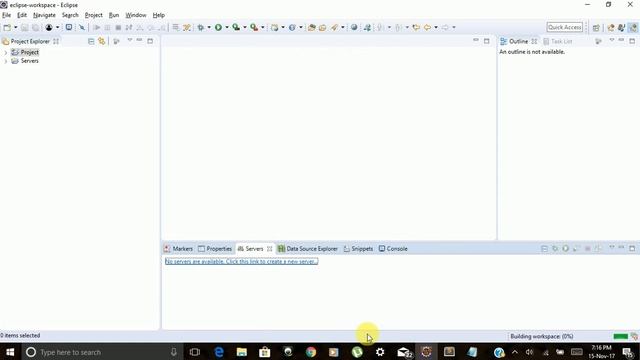Switch to the Console tab
640x360 pixels.
(x=393, y=249)
